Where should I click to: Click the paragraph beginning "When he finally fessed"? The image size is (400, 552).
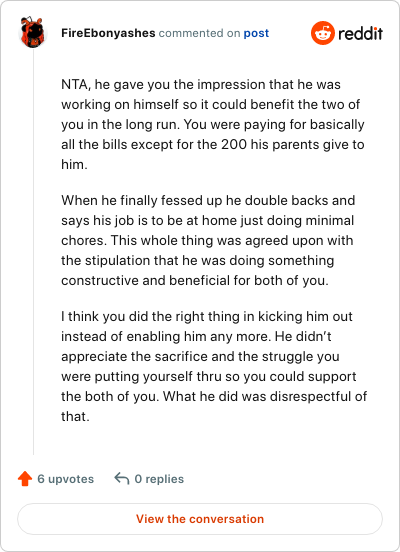click(x=208, y=240)
